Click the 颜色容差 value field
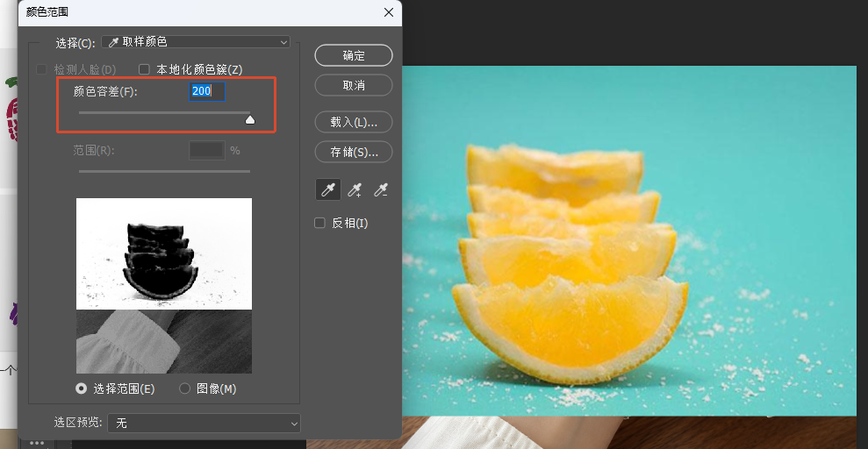868x449 pixels. [207, 91]
